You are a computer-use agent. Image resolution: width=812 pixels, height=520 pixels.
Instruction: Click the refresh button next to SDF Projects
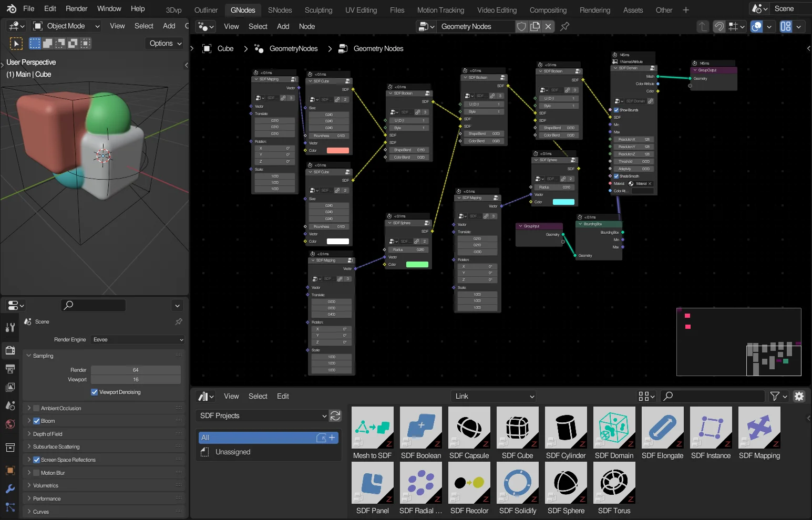[x=335, y=415]
